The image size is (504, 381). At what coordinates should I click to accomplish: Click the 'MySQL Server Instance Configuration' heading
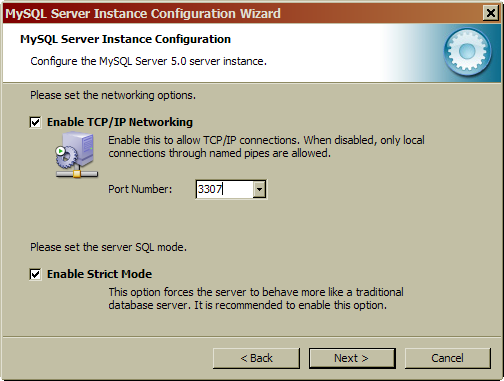(125, 39)
